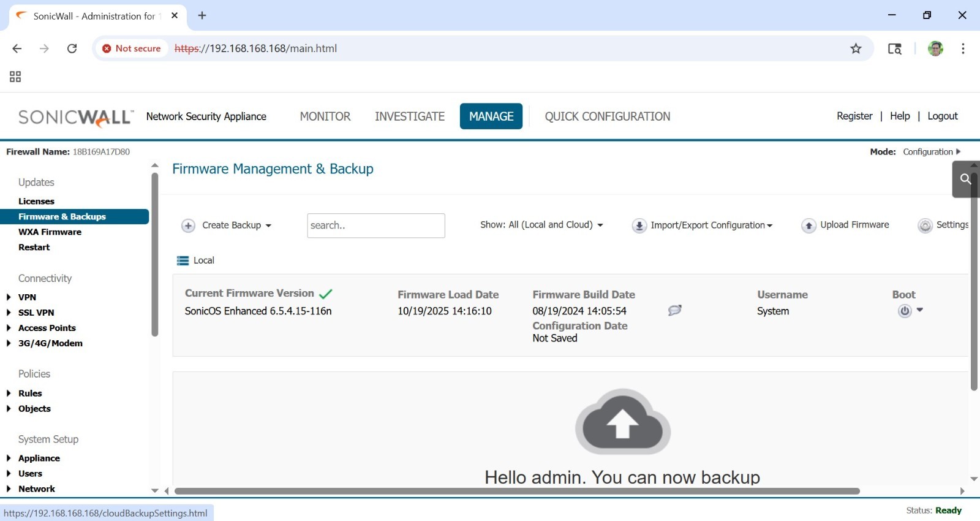The height and width of the screenshot is (521, 980).
Task: Switch to the MONITOR tab
Action: (x=325, y=116)
